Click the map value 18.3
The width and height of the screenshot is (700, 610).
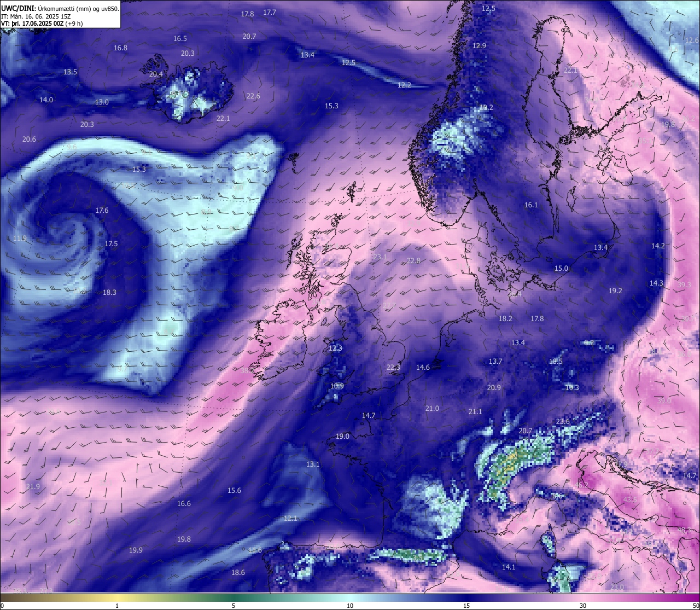pyautogui.click(x=109, y=292)
